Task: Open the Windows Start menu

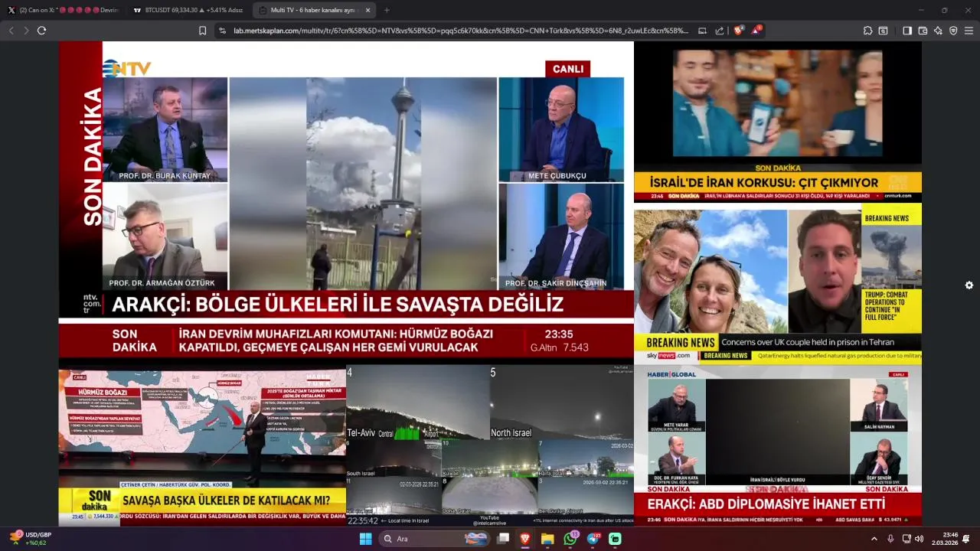Action: tap(365, 539)
